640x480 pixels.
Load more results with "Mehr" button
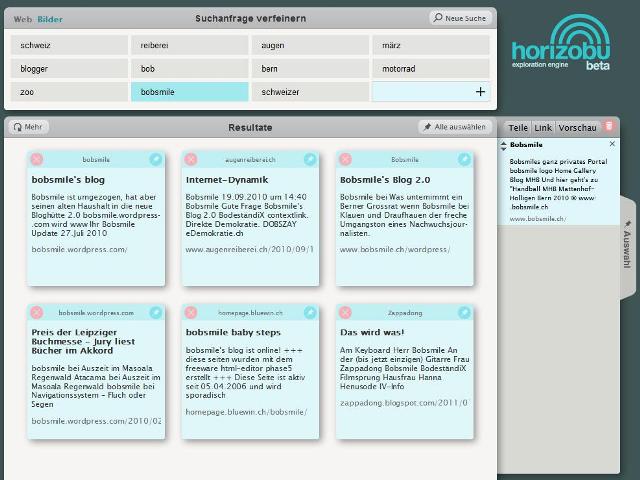[29, 127]
